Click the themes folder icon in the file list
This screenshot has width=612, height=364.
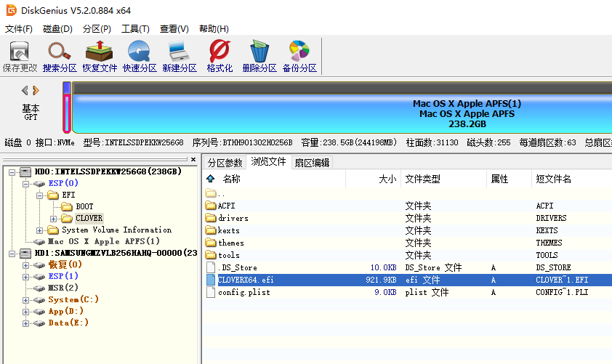pos(210,243)
